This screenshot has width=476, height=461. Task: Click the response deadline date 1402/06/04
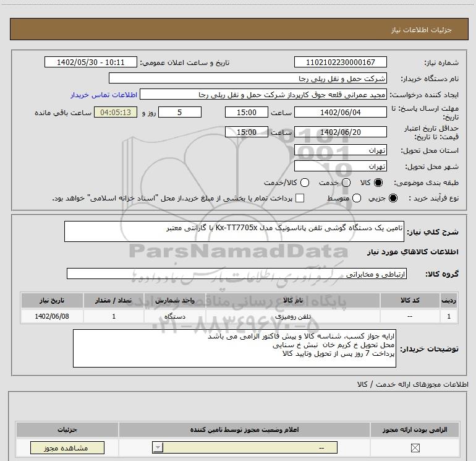point(340,112)
